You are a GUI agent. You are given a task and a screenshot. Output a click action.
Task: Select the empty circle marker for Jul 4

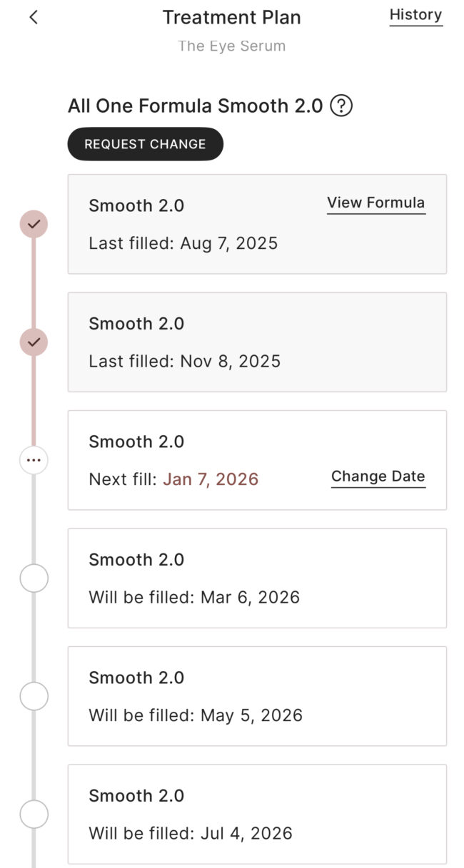34,815
